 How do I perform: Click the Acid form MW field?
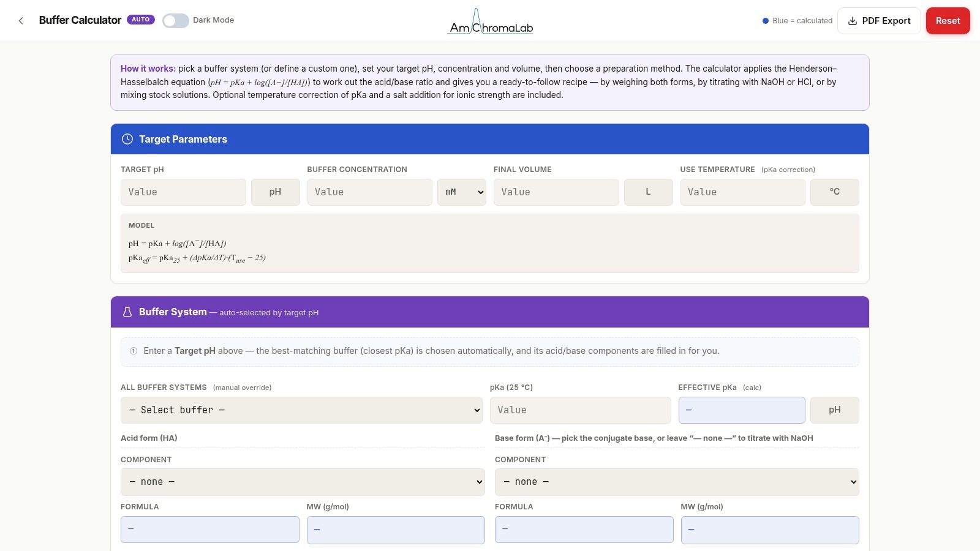[x=396, y=530]
